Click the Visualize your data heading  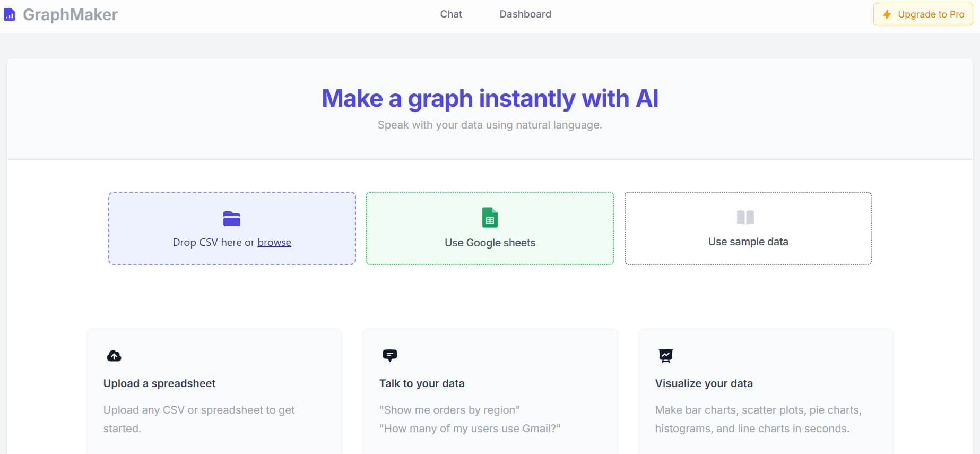[704, 383]
